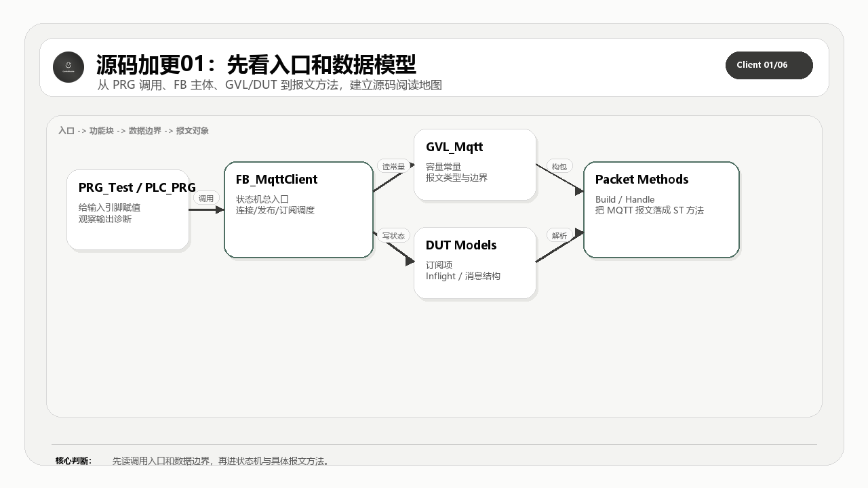Click the subtitle starting 从 PRG 调用

pyautogui.click(x=269, y=85)
